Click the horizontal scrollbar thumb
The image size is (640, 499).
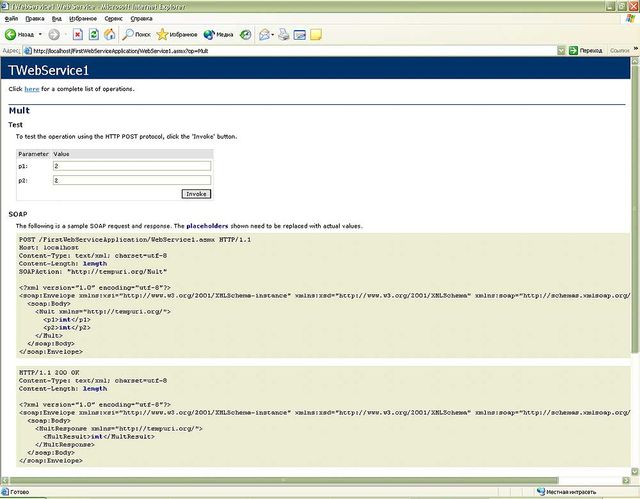pyautogui.click(x=284, y=481)
